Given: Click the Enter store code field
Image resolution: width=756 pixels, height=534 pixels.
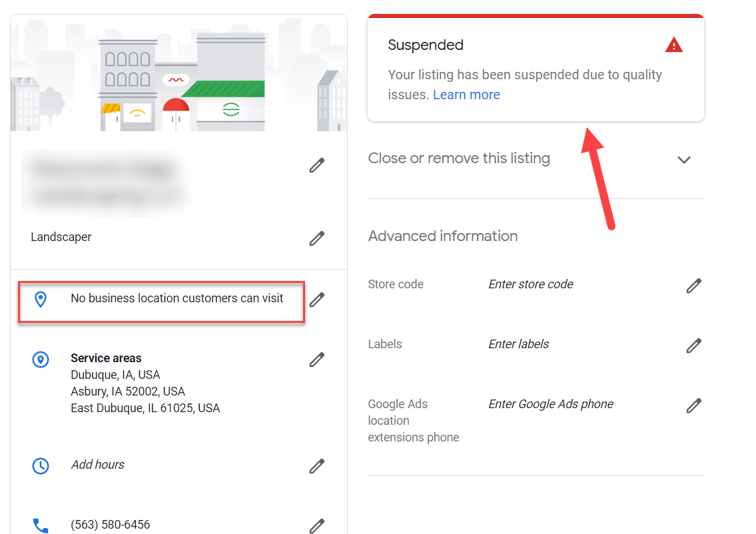Looking at the screenshot, I should coord(530,284).
